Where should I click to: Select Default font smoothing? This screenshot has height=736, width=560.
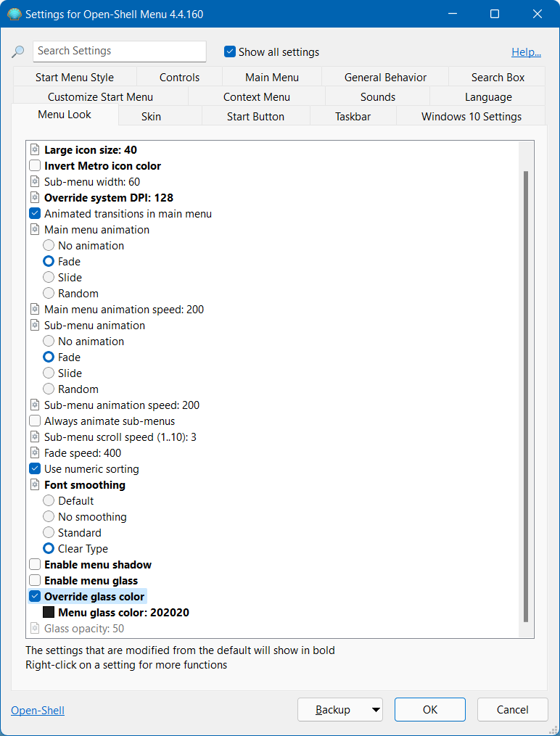click(49, 501)
